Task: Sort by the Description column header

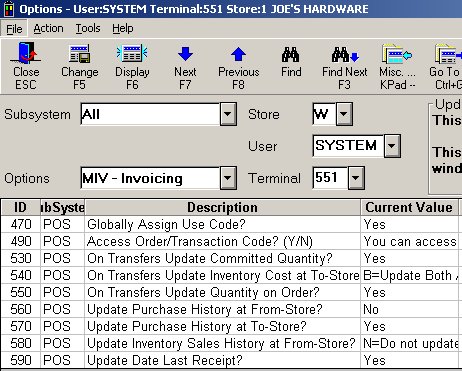Action: tap(222, 207)
